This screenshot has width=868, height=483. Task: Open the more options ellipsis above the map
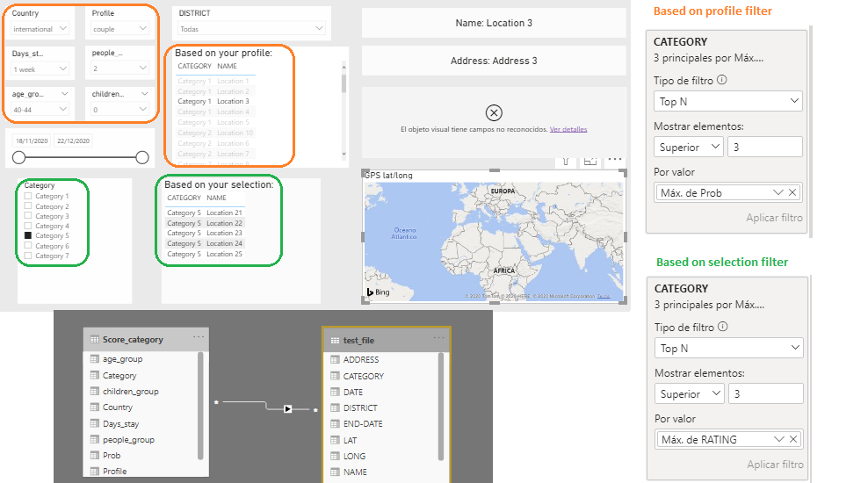point(615,160)
